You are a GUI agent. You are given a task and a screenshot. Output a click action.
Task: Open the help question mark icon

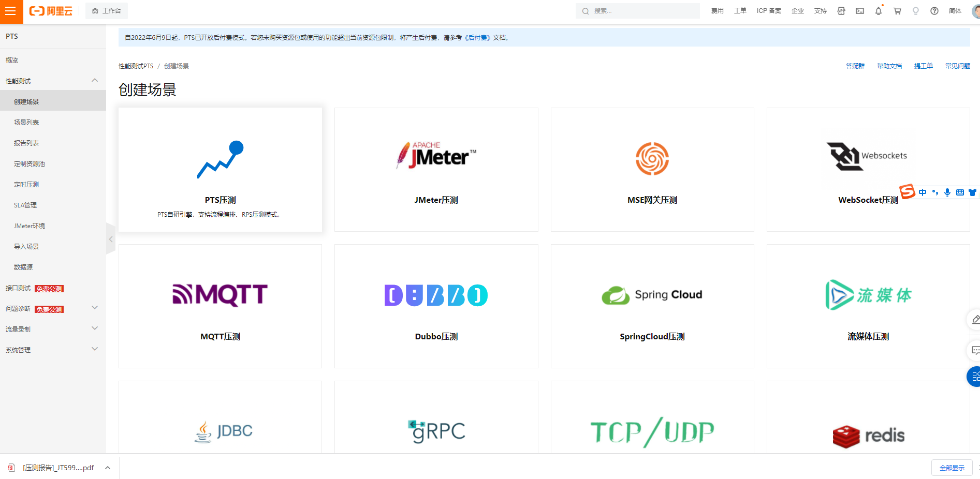[934, 11]
